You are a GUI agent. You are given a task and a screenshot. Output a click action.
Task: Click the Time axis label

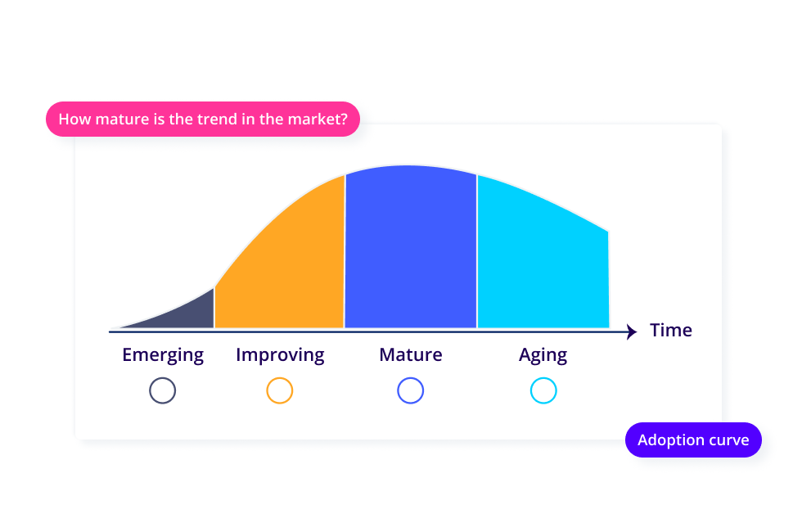pyautogui.click(x=671, y=331)
